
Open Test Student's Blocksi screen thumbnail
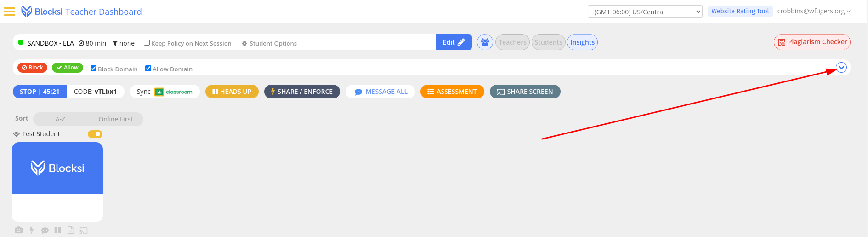[57, 182]
